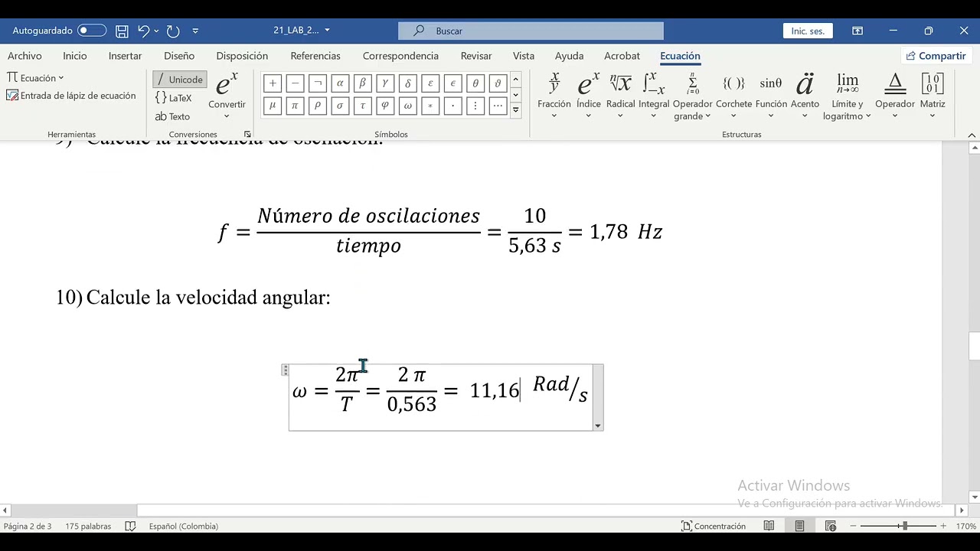This screenshot has width=980, height=551.
Task: Insert the delta symbol
Action: pos(407,83)
